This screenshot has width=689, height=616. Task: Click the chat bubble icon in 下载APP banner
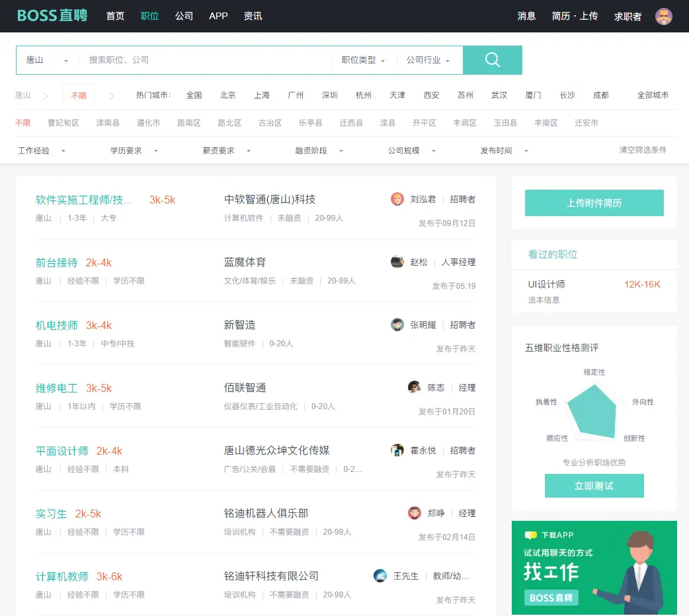click(531, 535)
